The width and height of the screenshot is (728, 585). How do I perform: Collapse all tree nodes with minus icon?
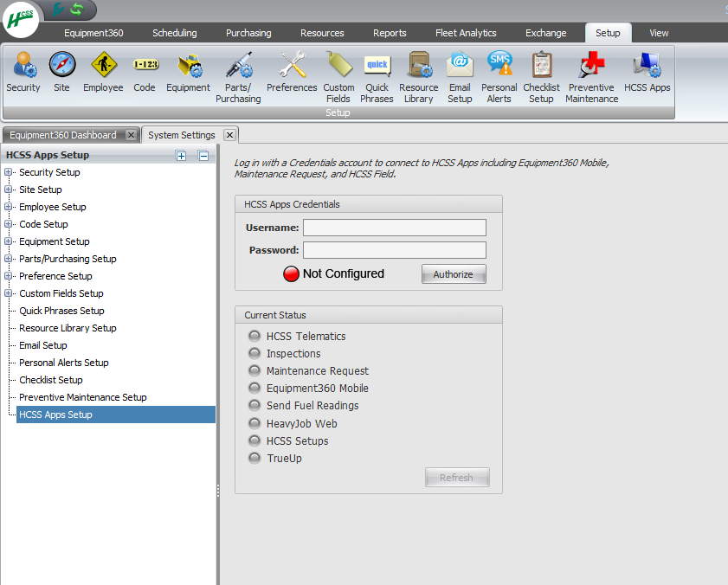click(203, 156)
